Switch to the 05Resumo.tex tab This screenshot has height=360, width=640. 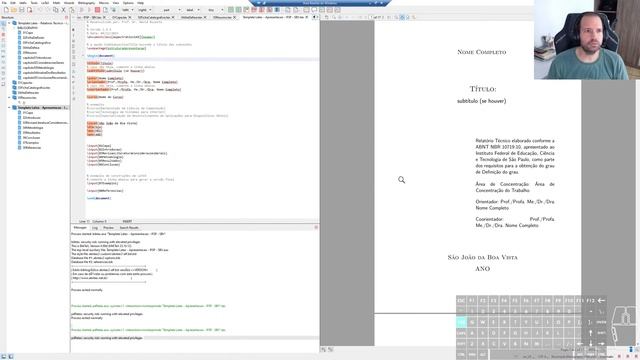pos(222,18)
